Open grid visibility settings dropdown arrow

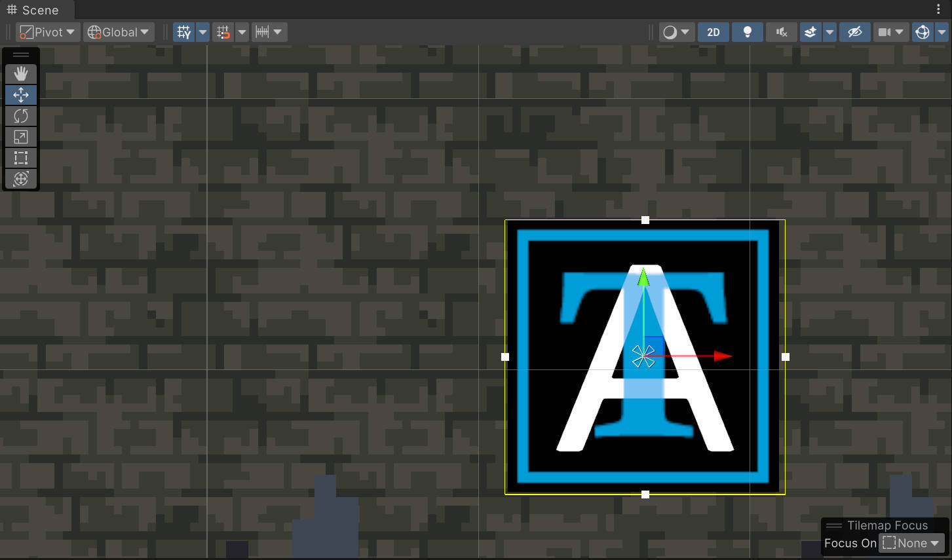[x=203, y=32]
